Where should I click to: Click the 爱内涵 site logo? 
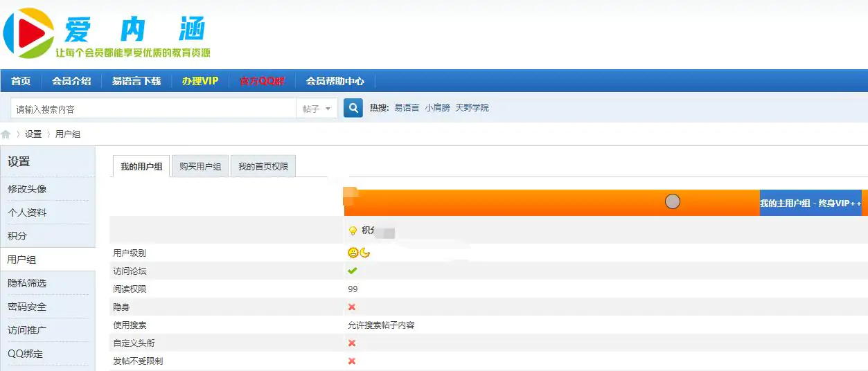[x=106, y=33]
